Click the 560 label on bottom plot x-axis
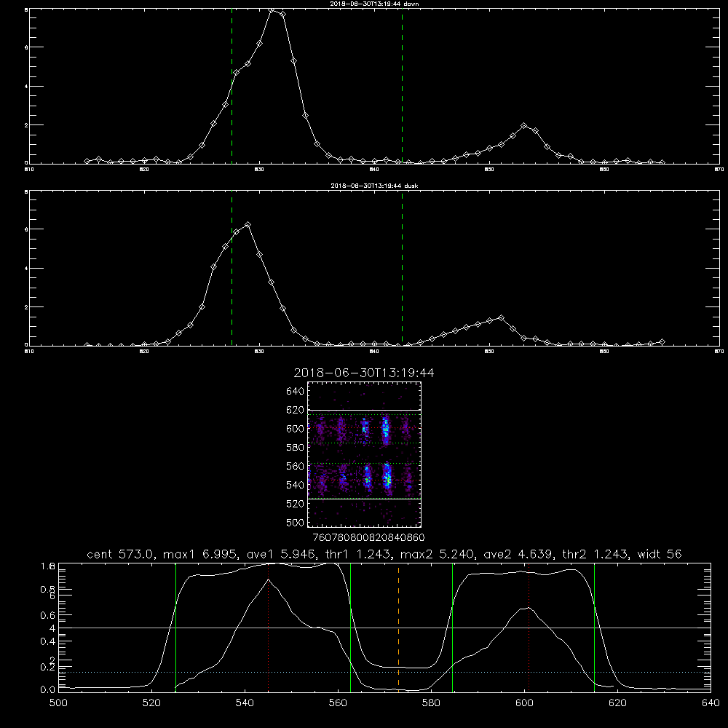The height and width of the screenshot is (728, 728). 338,703
